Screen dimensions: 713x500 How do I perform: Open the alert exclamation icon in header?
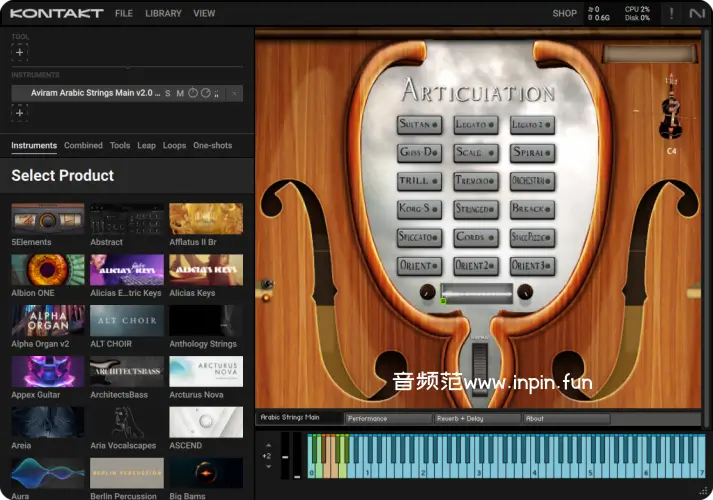pos(671,13)
